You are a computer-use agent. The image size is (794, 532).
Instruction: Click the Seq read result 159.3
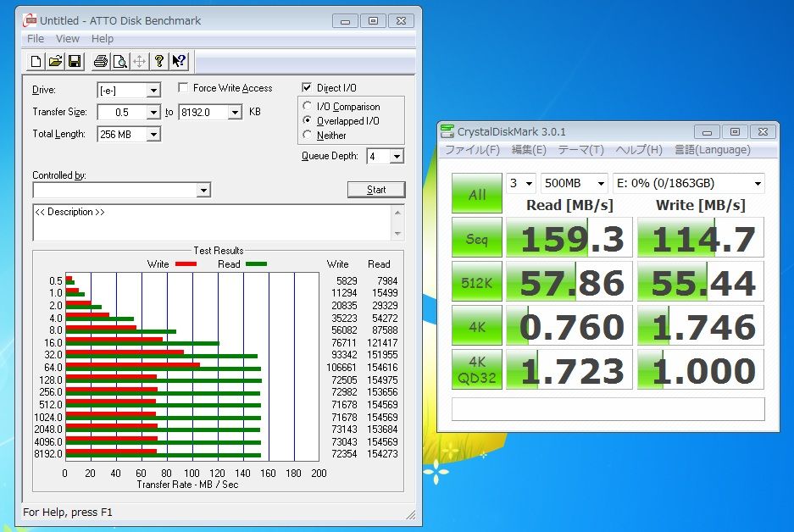pos(569,238)
